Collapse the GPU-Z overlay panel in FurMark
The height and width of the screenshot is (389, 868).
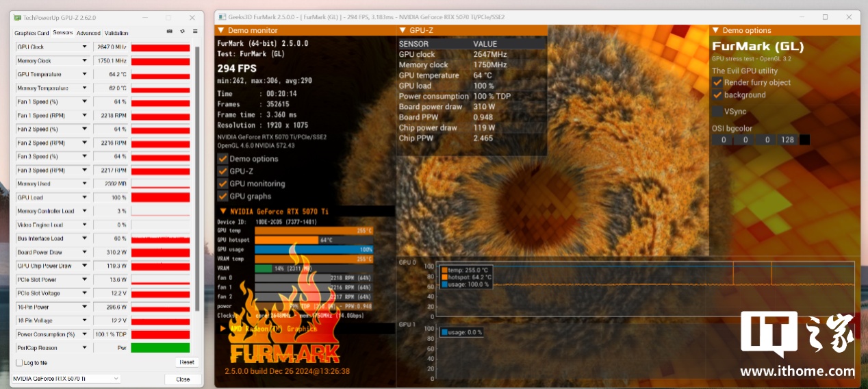402,30
